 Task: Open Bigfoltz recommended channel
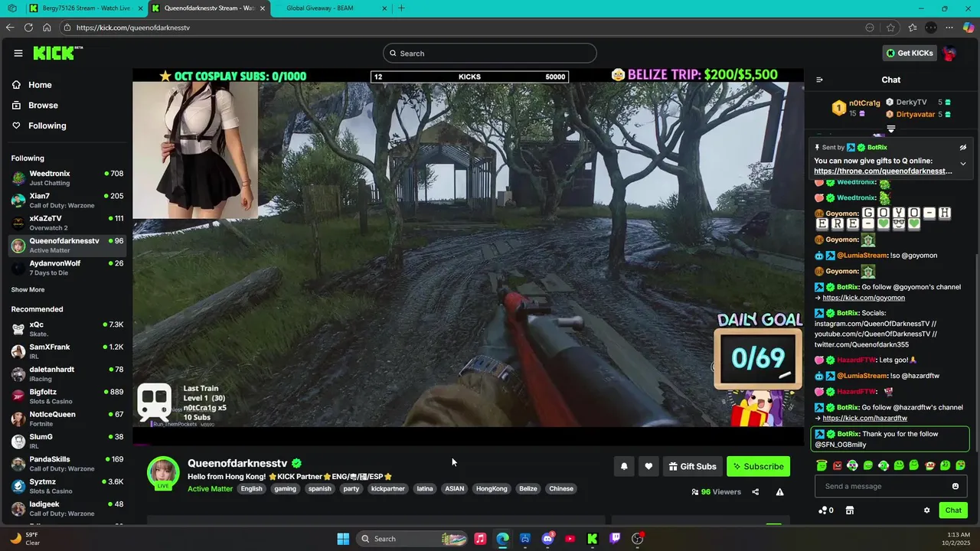[x=67, y=396]
